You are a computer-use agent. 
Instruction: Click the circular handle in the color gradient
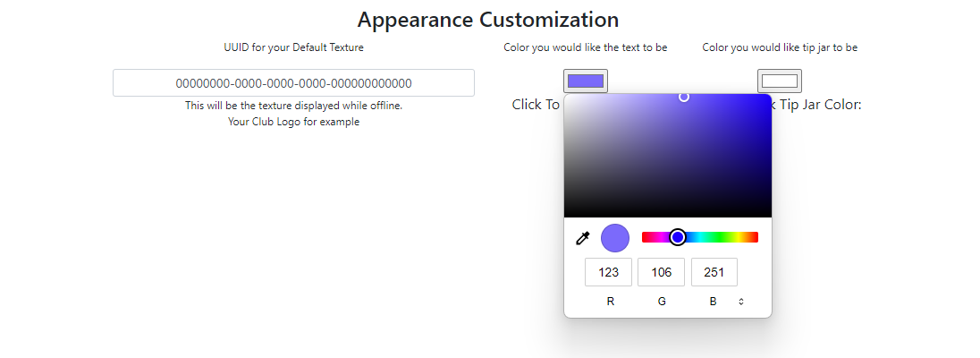point(684,97)
